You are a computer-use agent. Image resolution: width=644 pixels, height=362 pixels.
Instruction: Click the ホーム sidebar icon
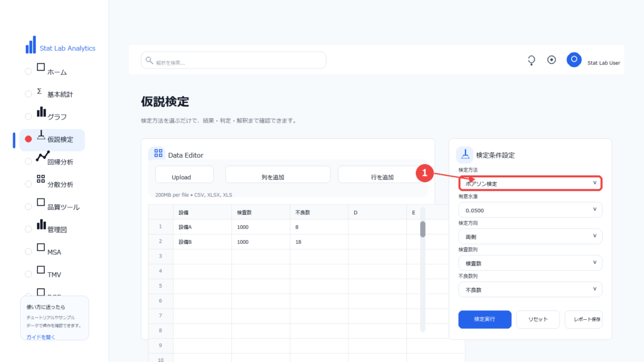(41, 67)
